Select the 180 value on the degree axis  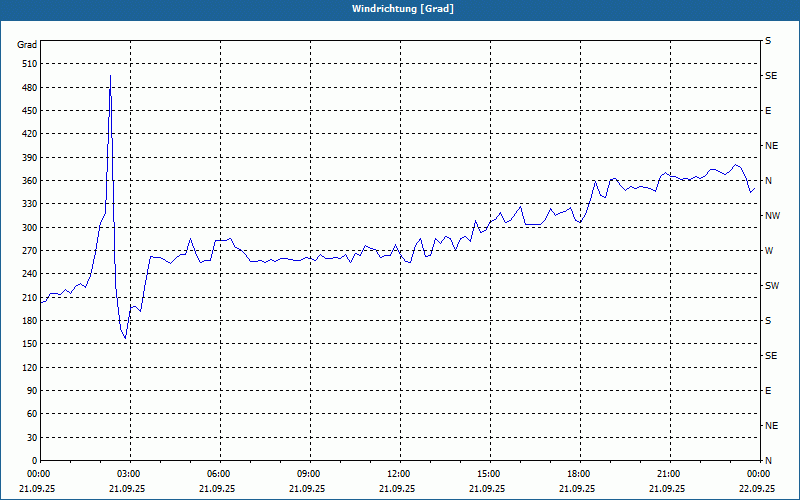coord(30,321)
